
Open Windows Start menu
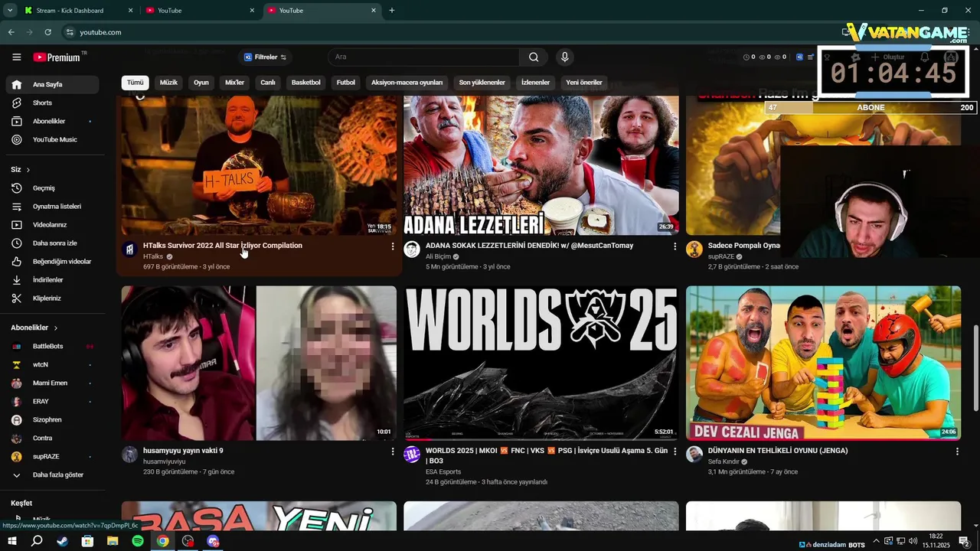pos(12,541)
